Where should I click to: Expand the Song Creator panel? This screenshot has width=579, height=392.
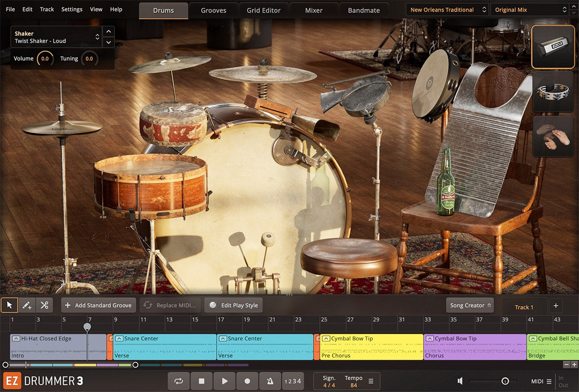click(470, 305)
